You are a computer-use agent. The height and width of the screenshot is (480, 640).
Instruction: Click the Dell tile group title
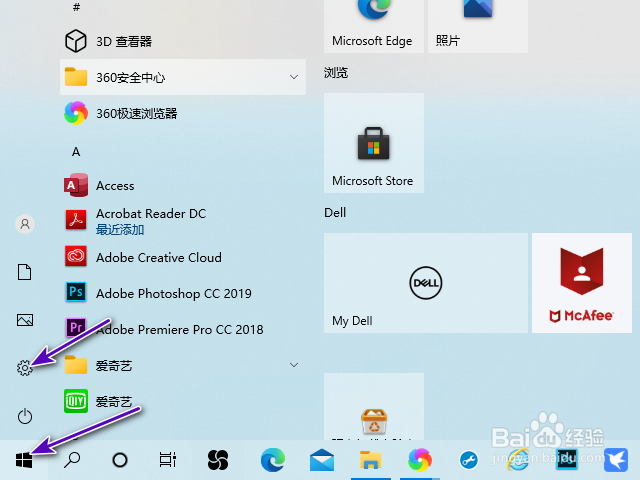[x=335, y=213]
